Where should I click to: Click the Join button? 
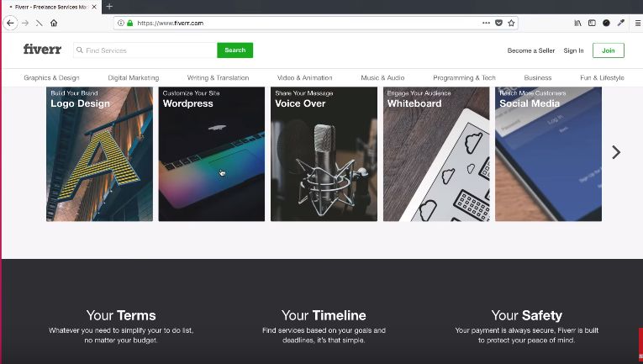609,50
